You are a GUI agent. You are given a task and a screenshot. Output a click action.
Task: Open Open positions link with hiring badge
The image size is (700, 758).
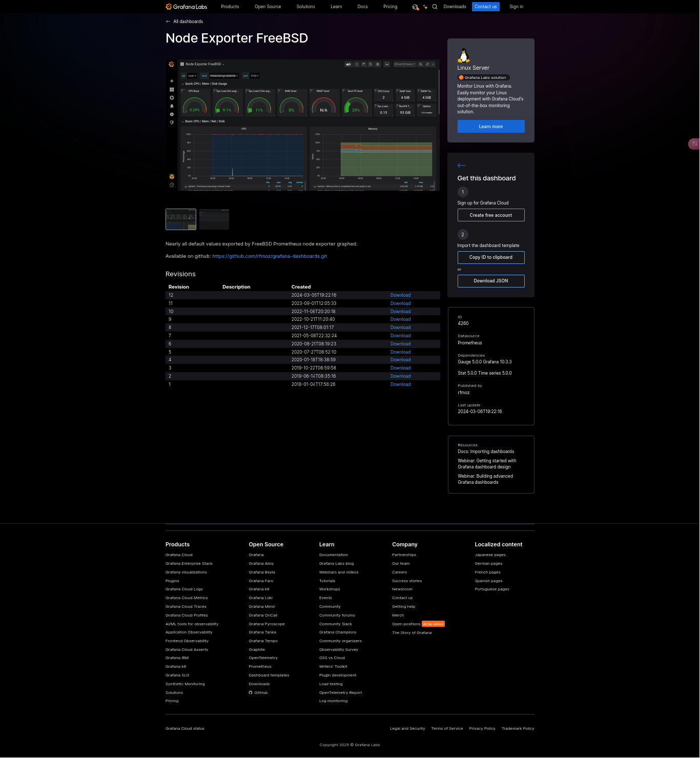tap(406, 624)
